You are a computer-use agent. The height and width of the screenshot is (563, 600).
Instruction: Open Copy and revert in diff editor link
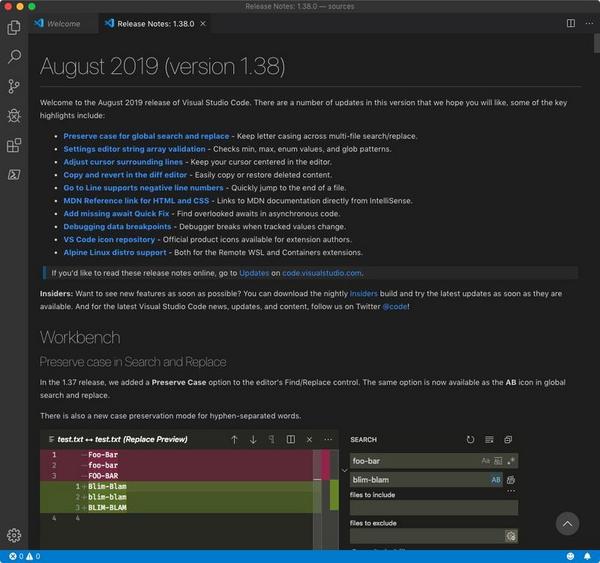[125, 175]
